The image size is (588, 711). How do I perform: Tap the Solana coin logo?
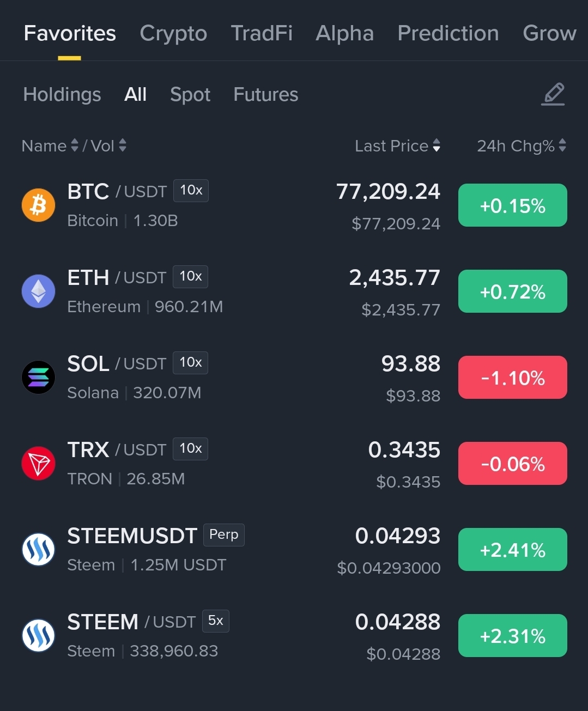pos(38,378)
